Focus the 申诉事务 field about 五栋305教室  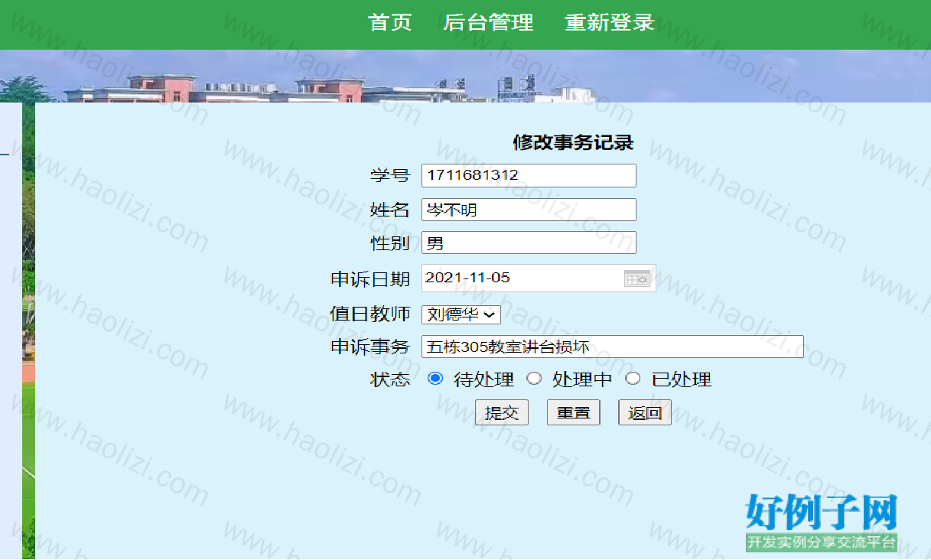click(x=613, y=347)
